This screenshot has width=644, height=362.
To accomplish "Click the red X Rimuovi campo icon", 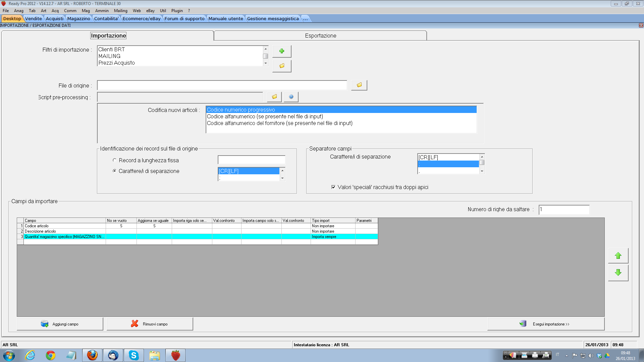I will [x=135, y=324].
